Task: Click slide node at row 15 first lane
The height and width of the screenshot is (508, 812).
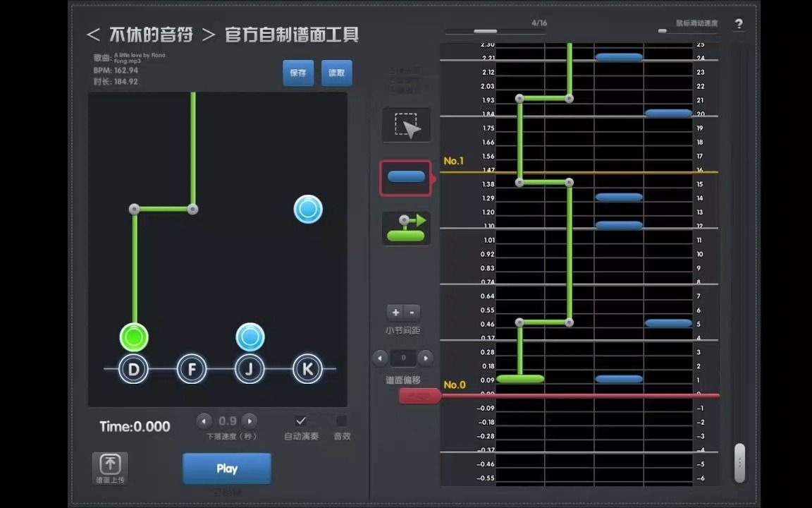Action: pos(520,183)
